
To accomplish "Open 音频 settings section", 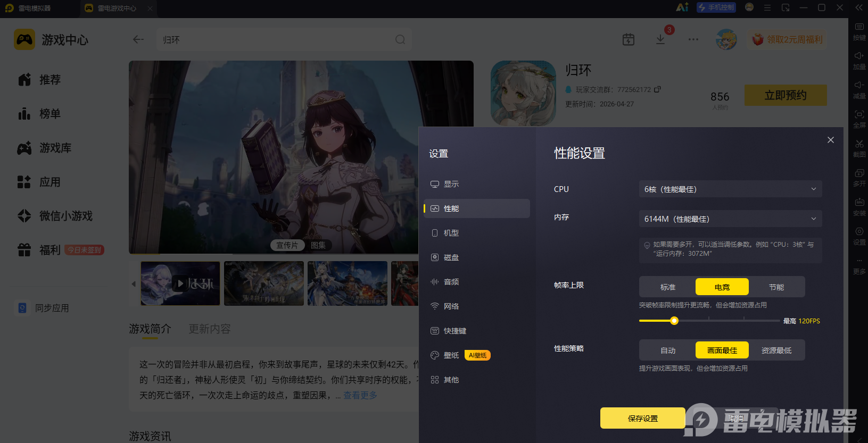I will click(x=477, y=282).
